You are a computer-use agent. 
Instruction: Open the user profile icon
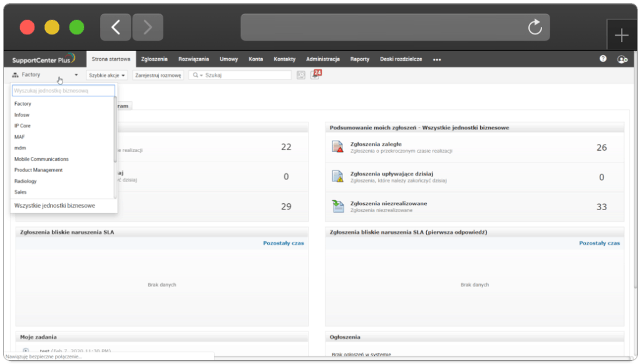622,59
